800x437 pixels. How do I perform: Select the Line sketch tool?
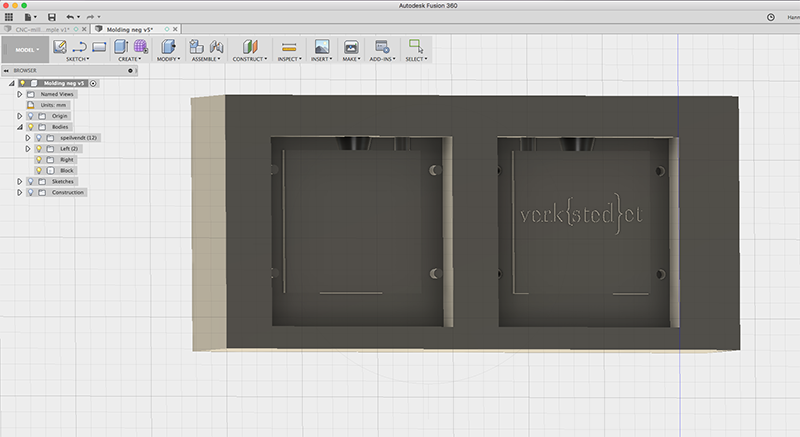click(79, 47)
